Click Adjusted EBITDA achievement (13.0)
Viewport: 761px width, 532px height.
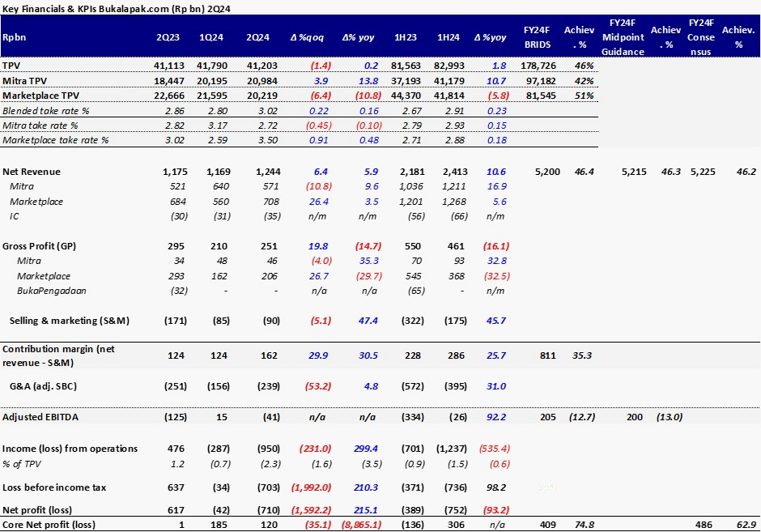click(x=670, y=417)
